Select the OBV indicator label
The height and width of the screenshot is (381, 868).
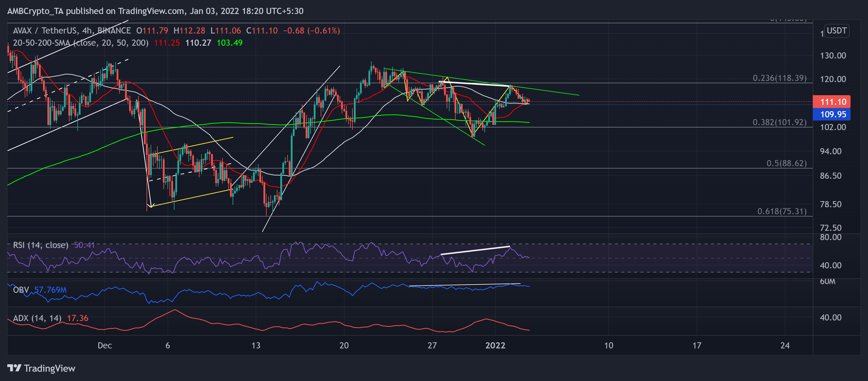point(21,290)
